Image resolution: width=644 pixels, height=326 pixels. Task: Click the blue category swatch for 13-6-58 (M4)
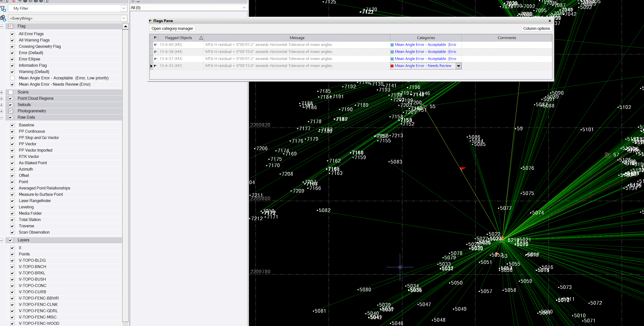coord(392,52)
